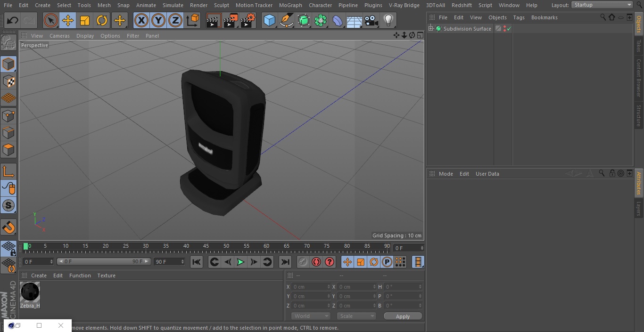Open the World coordinate dropdown
The height and width of the screenshot is (332, 644).
311,316
